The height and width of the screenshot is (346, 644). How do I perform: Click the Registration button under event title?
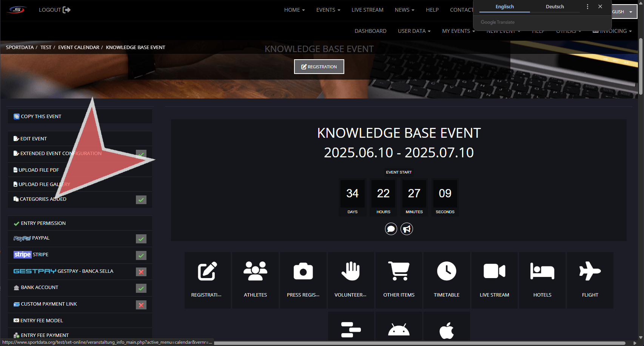coord(319,67)
